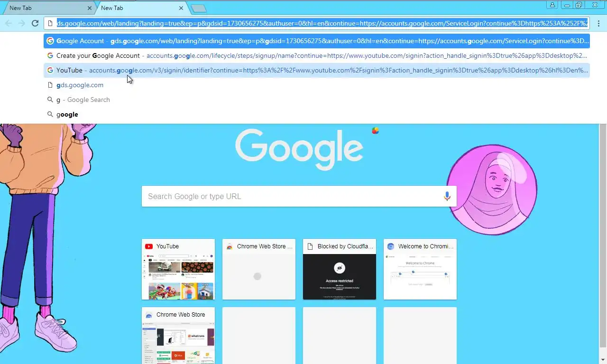Select the gds.google.com suggestion
Viewport: 607px width, 364px height.
pos(317,85)
